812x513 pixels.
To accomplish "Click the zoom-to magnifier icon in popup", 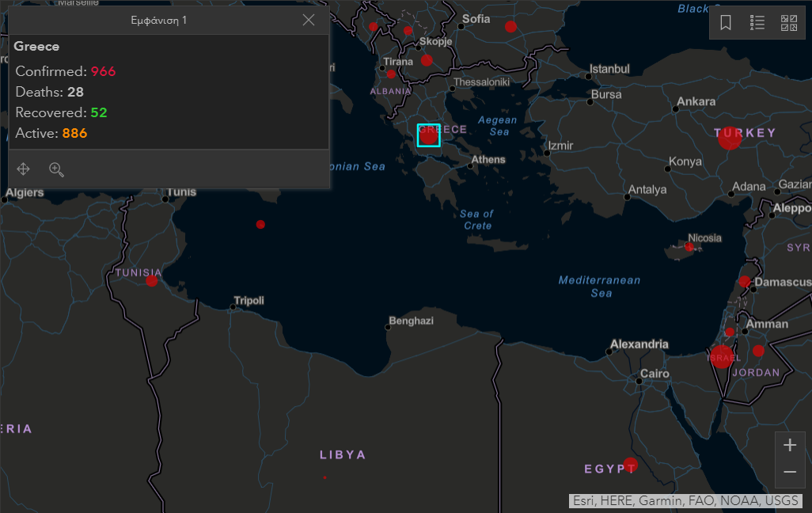I will click(56, 169).
